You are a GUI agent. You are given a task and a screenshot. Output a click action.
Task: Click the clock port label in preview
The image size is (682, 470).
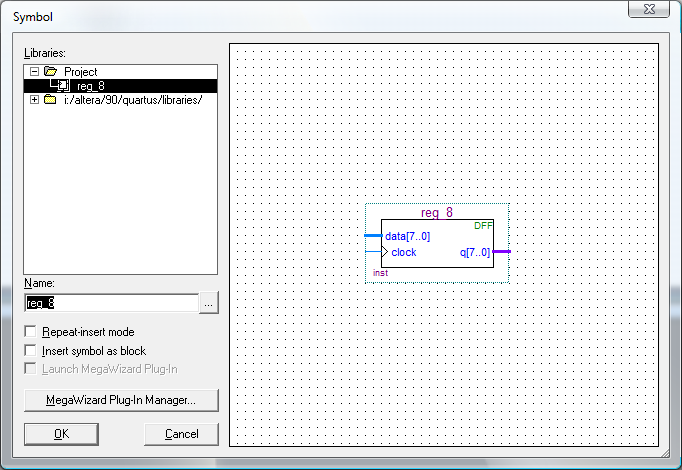pos(404,252)
